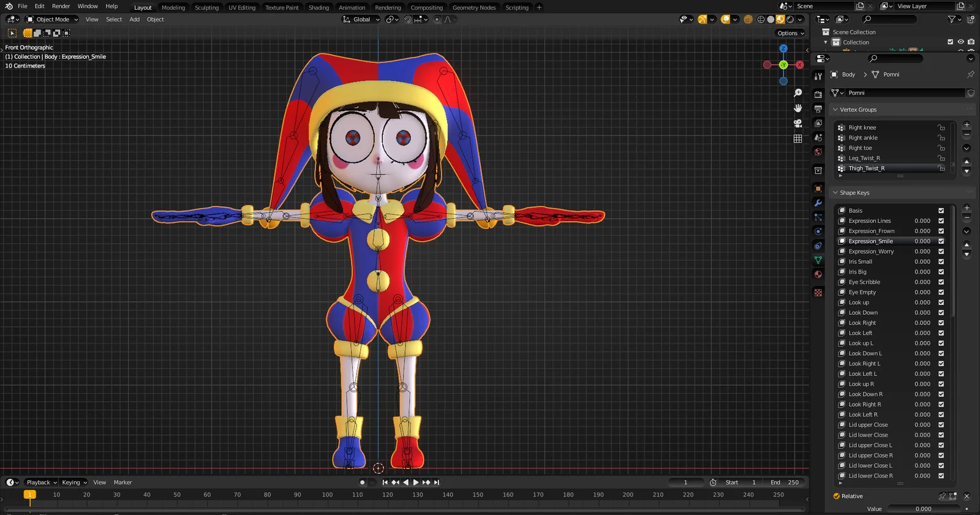
Task: Open the Object Mode dropdown
Action: coord(52,20)
